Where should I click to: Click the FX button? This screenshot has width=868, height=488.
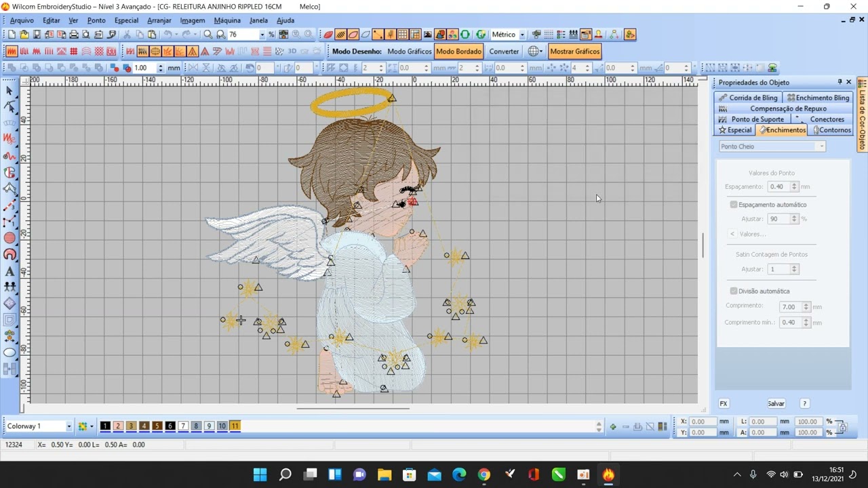coord(724,403)
